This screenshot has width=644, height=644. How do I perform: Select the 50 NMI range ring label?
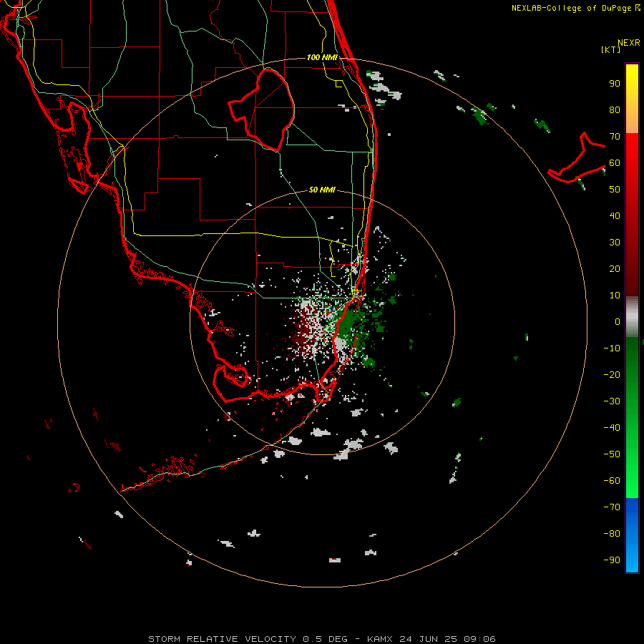pyautogui.click(x=322, y=190)
